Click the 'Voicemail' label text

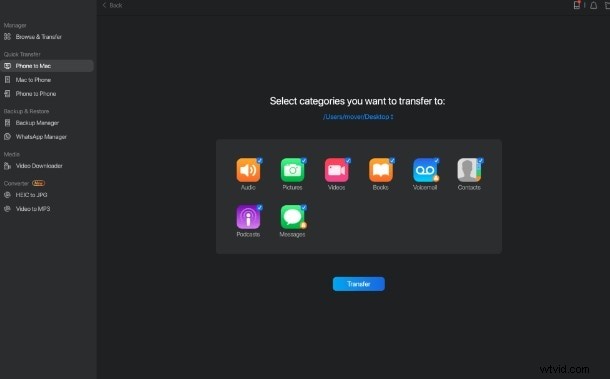[424, 188]
